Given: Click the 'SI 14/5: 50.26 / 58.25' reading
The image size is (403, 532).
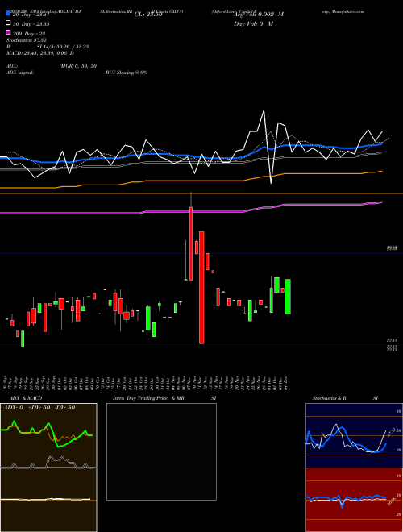Looking at the screenshot, I should [64, 47].
